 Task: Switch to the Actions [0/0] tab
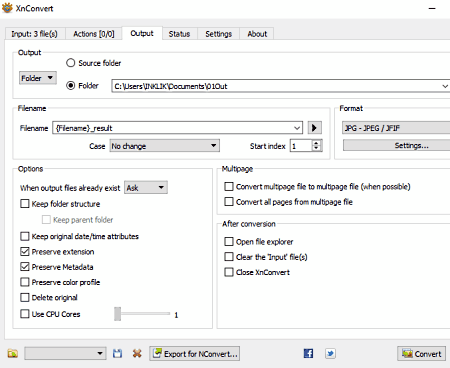click(94, 34)
